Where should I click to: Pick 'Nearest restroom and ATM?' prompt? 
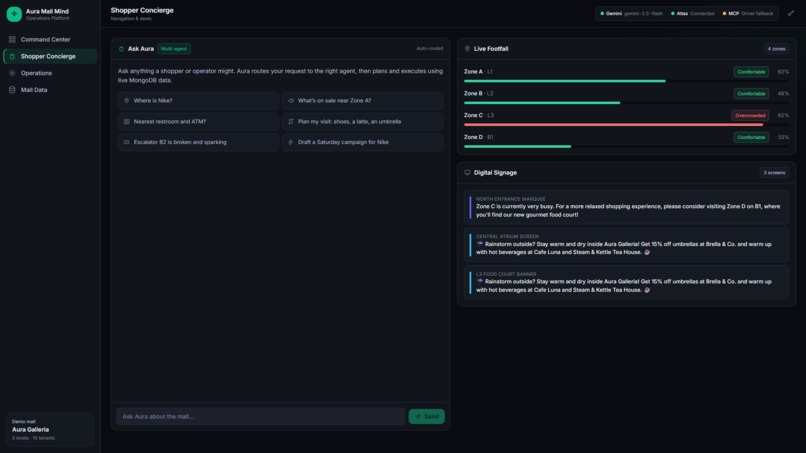[x=198, y=121]
